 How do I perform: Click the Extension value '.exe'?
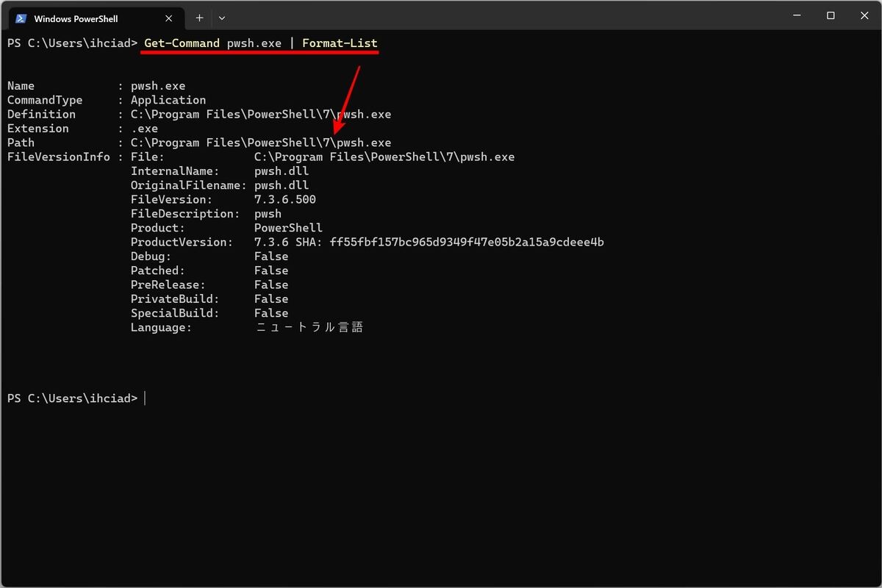coord(144,129)
